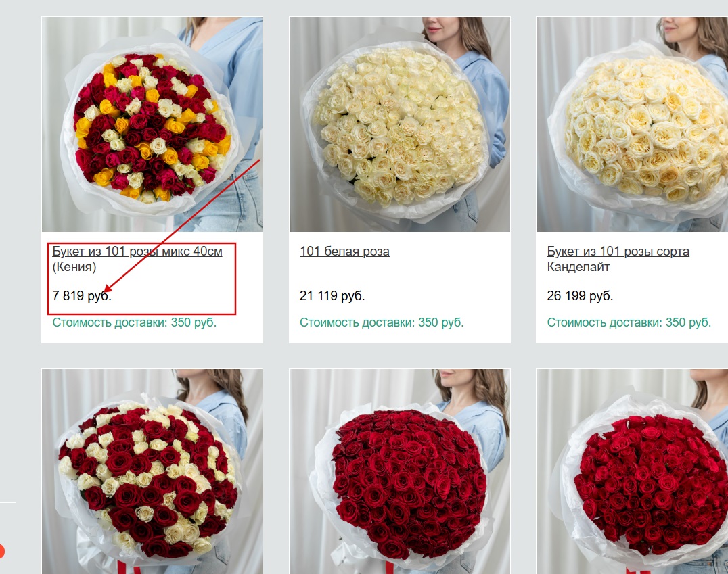The width and height of the screenshot is (728, 574).
Task: Click delivery cost text under the Канделайт bouquet
Action: pos(629,322)
